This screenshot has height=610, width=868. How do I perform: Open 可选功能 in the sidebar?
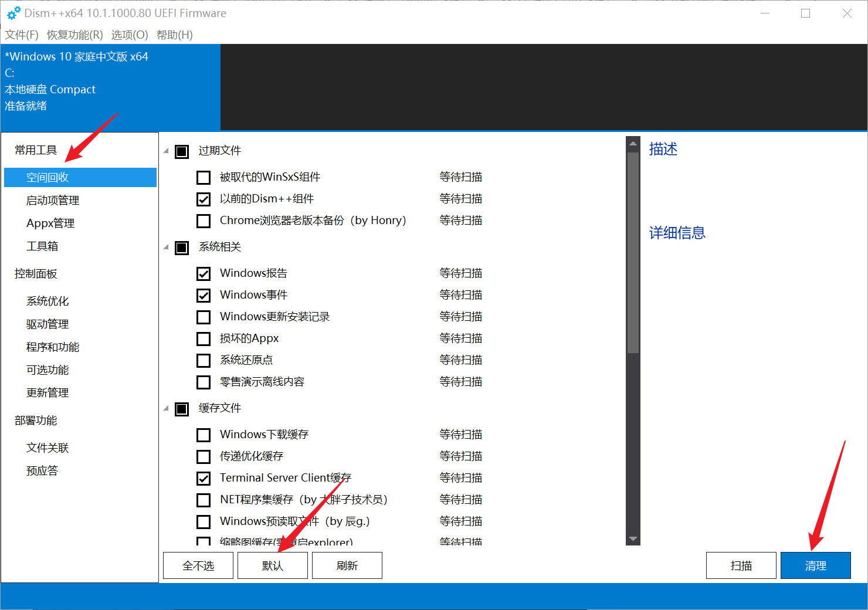[x=48, y=370]
